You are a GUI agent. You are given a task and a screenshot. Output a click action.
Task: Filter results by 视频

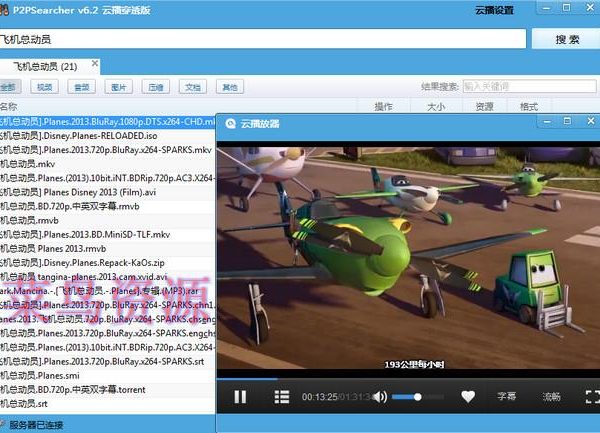click(44, 87)
